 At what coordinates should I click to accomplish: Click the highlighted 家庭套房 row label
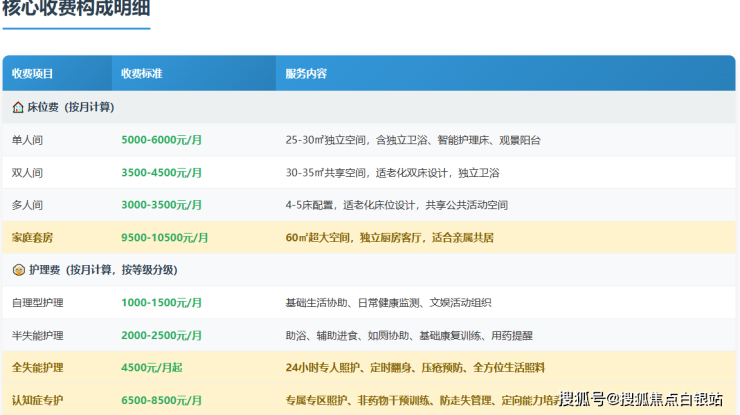coord(33,238)
